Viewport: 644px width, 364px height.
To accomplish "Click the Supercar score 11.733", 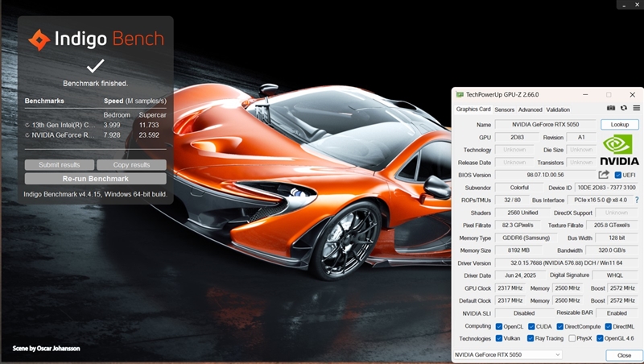I will pyautogui.click(x=149, y=125).
